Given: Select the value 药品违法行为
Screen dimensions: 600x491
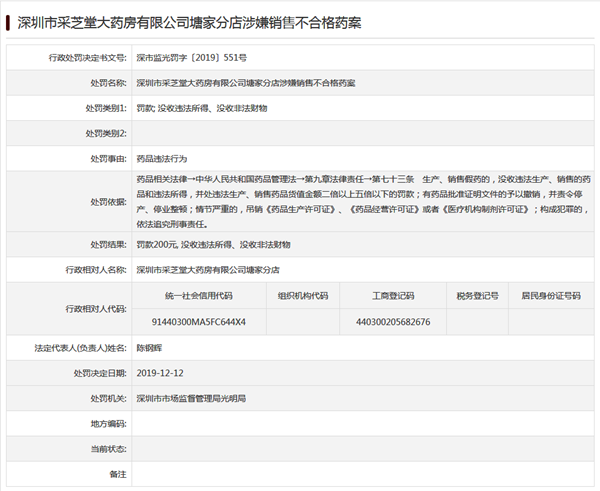Looking at the screenshot, I should point(162,159).
